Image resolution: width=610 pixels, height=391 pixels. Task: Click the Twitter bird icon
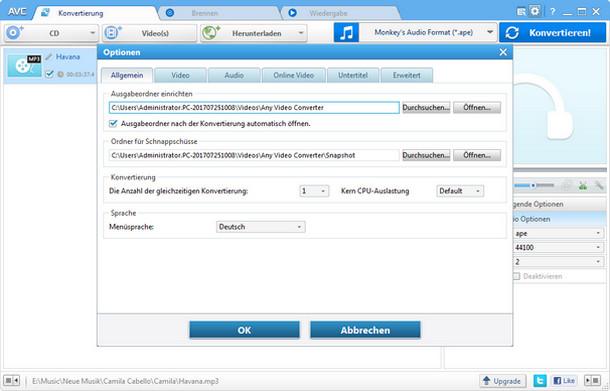click(540, 380)
